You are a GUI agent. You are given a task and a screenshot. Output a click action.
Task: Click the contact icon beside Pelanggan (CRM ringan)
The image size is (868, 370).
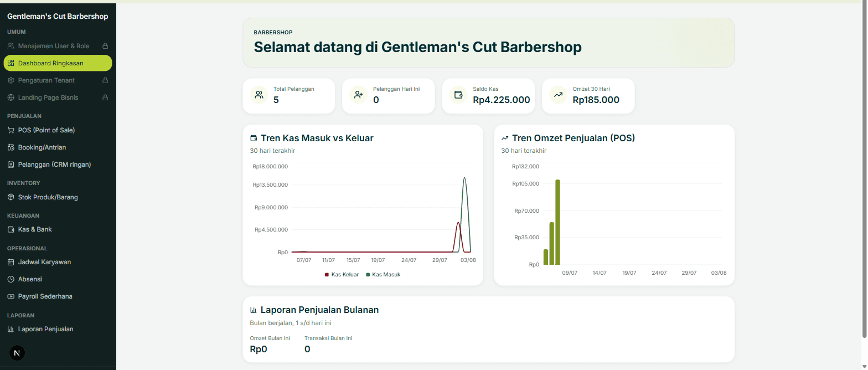click(11, 165)
